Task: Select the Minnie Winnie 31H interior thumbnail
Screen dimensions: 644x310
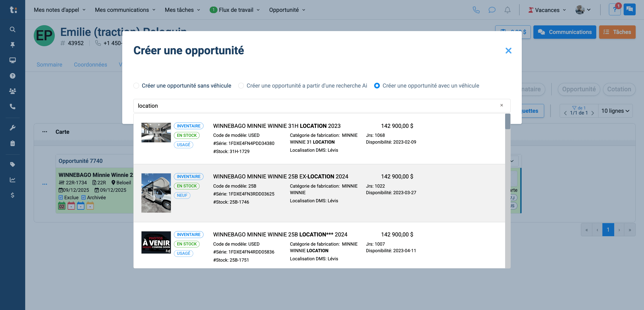Action: click(x=156, y=132)
